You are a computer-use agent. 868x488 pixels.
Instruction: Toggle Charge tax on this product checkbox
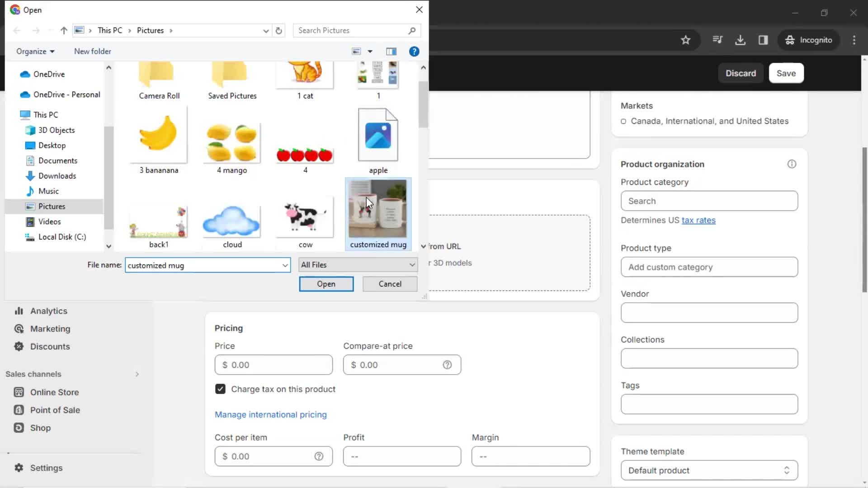[219, 389]
